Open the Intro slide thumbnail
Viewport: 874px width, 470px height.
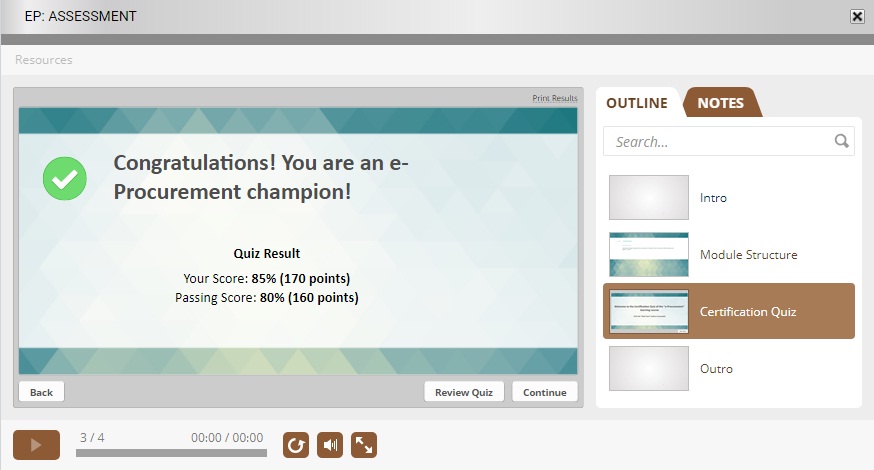[x=649, y=198]
